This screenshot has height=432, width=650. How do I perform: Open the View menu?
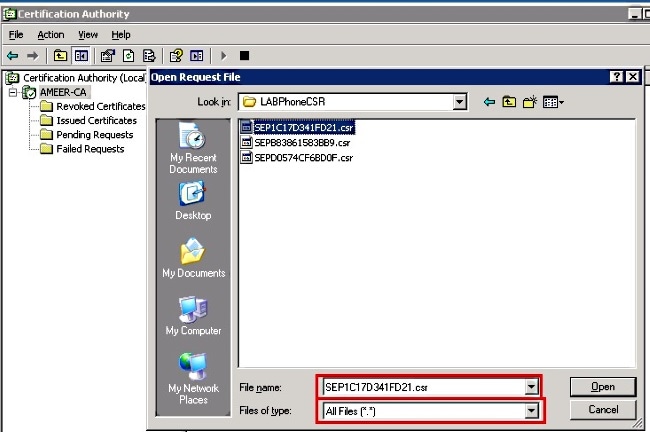pos(88,35)
